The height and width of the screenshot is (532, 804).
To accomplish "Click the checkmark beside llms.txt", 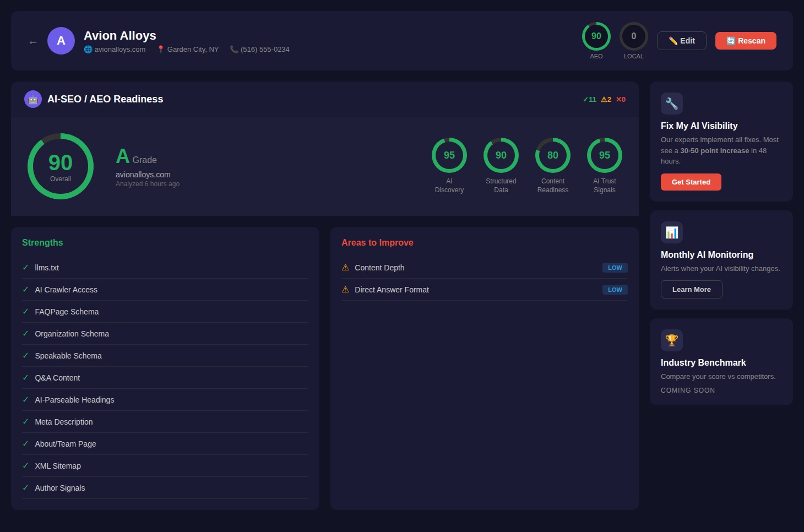I will click(25, 268).
